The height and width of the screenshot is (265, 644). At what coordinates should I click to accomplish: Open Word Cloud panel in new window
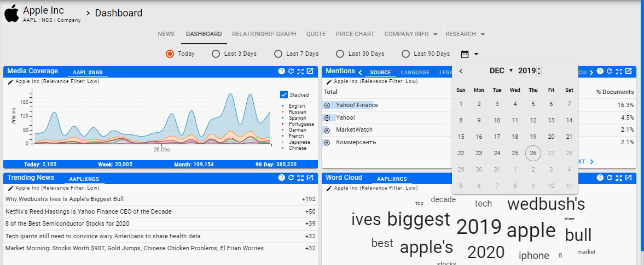[x=629, y=178]
